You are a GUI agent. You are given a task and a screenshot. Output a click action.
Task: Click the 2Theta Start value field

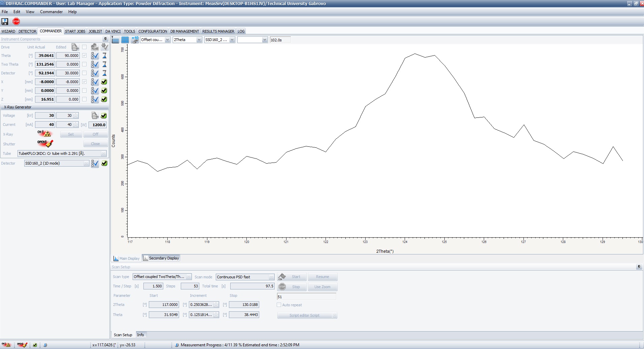click(x=164, y=305)
